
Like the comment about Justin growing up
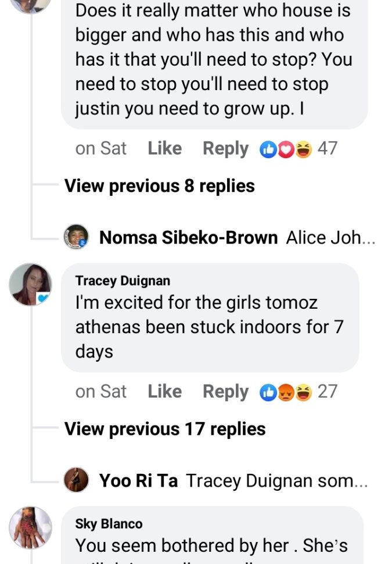(x=164, y=149)
